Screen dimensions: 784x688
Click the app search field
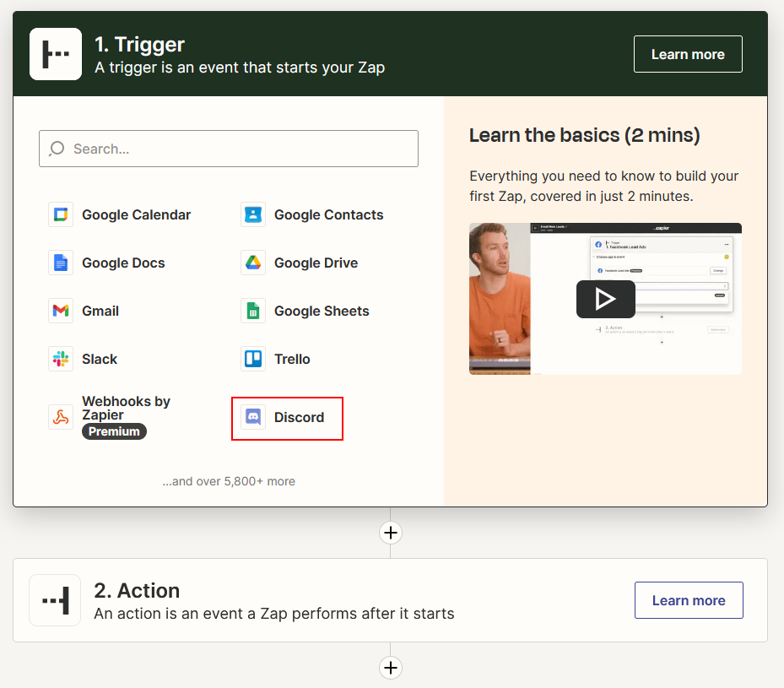[x=229, y=149]
